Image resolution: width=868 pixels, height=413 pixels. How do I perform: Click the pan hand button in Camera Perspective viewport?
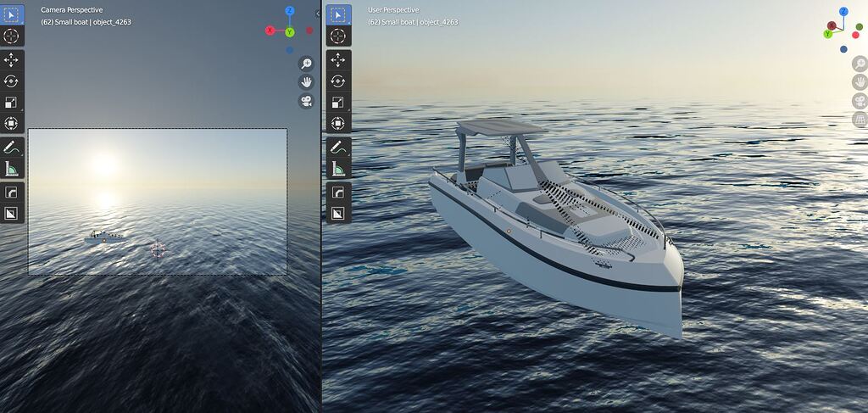306,82
